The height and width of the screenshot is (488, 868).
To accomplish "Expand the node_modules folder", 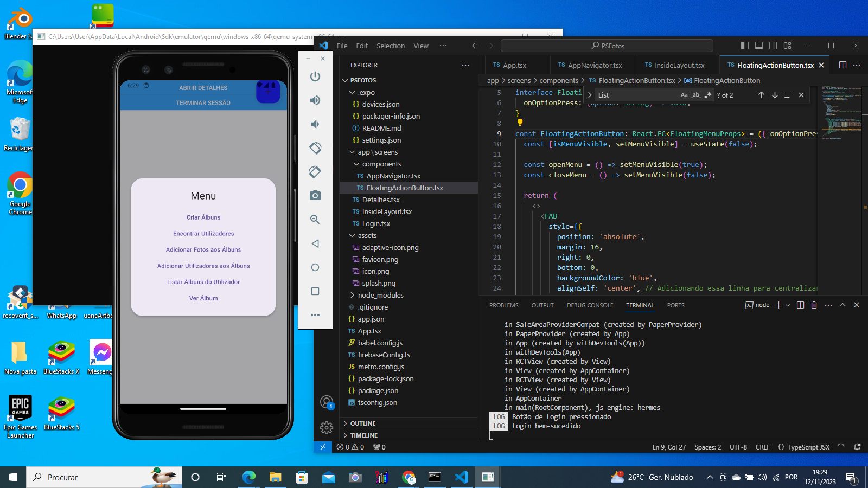I will pos(380,295).
